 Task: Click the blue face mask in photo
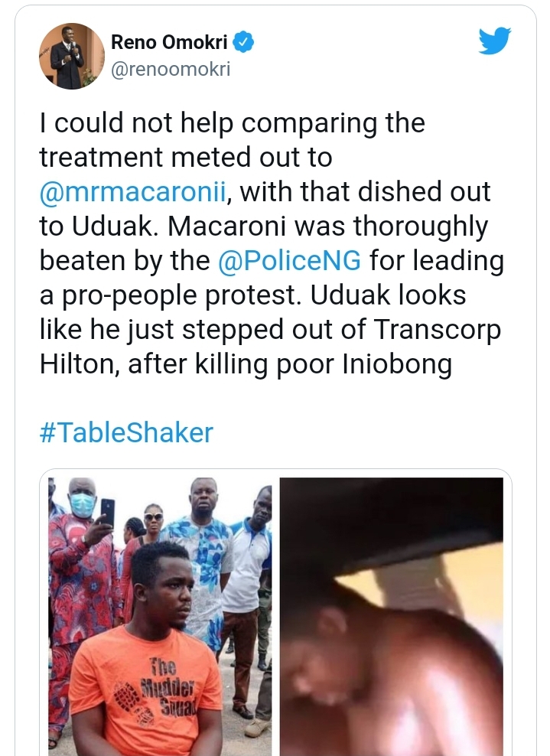(x=82, y=504)
